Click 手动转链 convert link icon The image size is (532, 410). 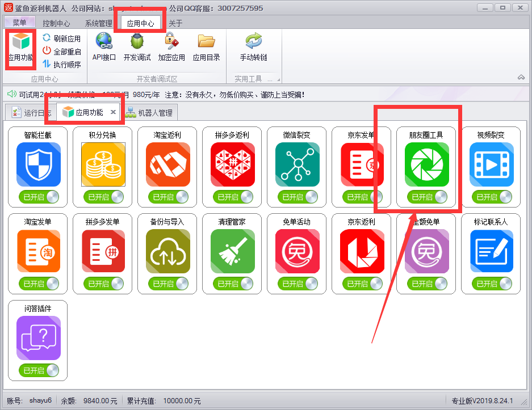[x=253, y=41]
